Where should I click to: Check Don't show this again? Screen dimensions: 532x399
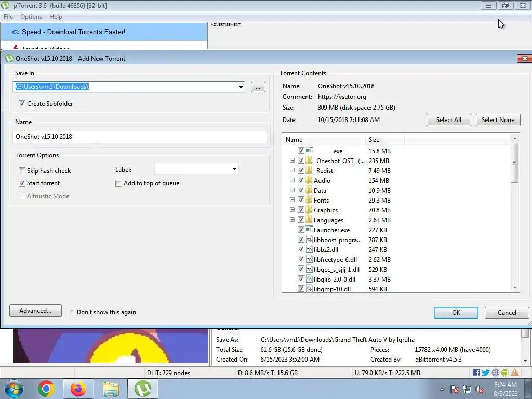(x=72, y=312)
